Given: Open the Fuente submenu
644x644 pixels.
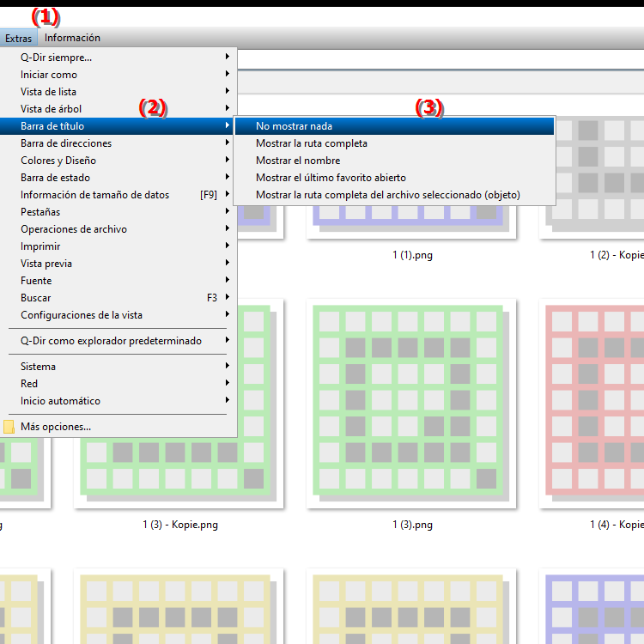Looking at the screenshot, I should tap(118, 281).
